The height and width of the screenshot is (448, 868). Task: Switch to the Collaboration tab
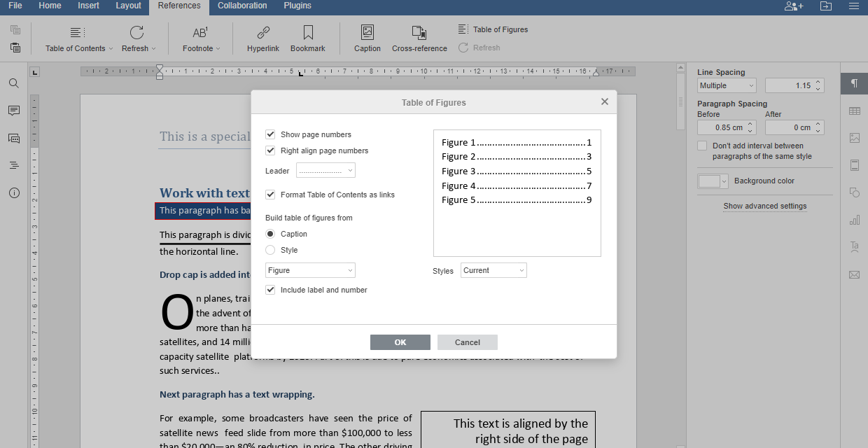pos(242,6)
